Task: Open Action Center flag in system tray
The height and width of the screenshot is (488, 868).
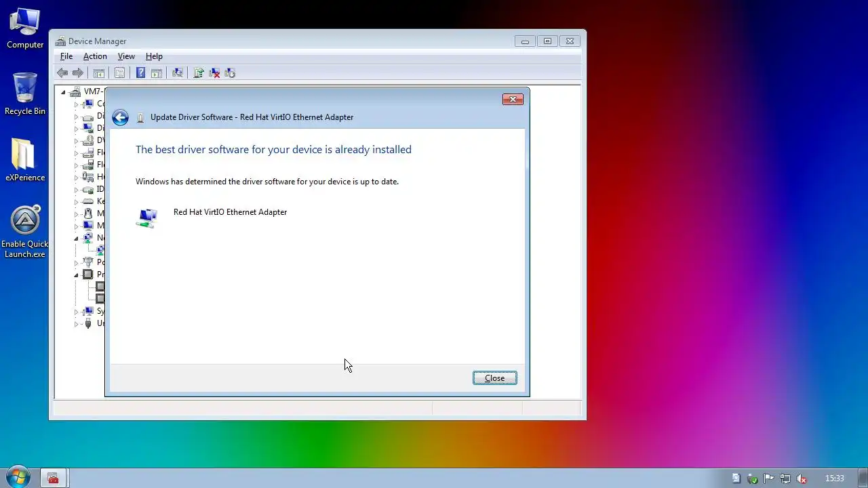Action: pyautogui.click(x=769, y=479)
